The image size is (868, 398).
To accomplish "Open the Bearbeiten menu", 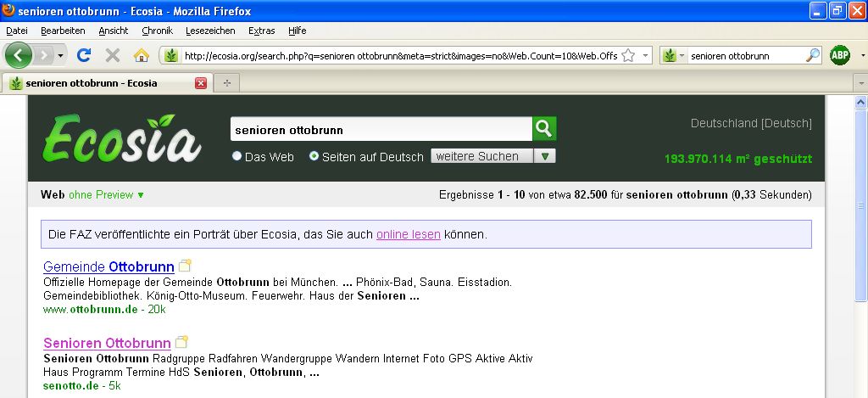I will [x=63, y=31].
